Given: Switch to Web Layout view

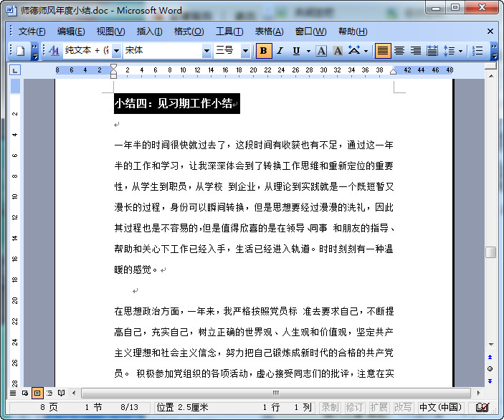Looking at the screenshot, I should pos(25,393).
